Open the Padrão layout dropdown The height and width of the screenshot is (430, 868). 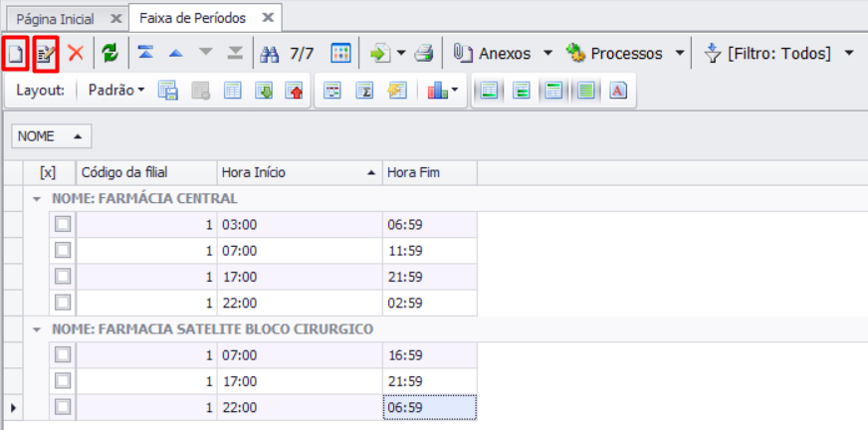pos(115,91)
